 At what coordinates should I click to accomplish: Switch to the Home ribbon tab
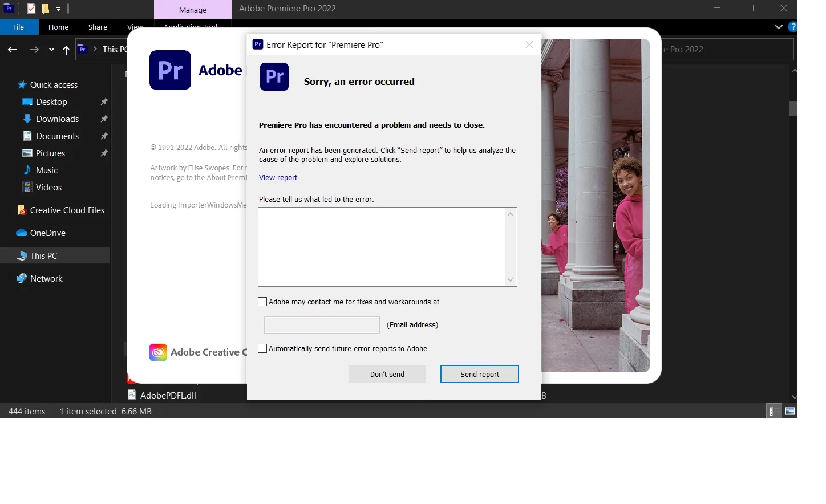coord(58,27)
